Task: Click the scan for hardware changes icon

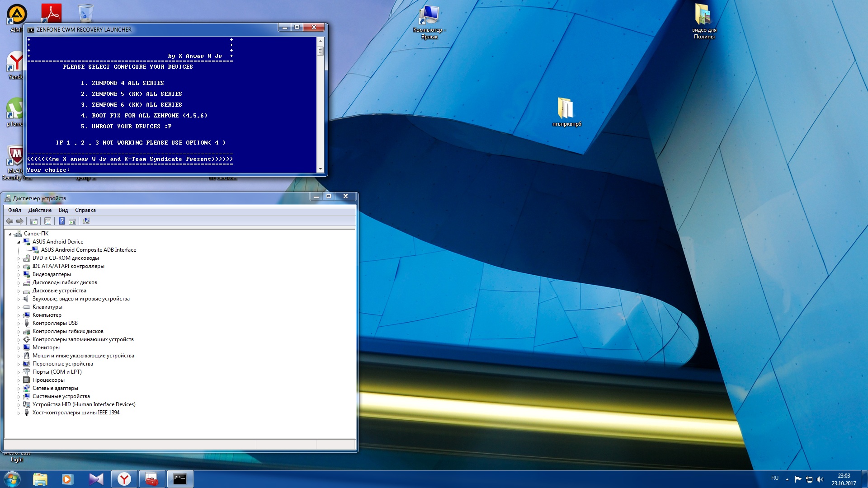Action: [x=86, y=221]
